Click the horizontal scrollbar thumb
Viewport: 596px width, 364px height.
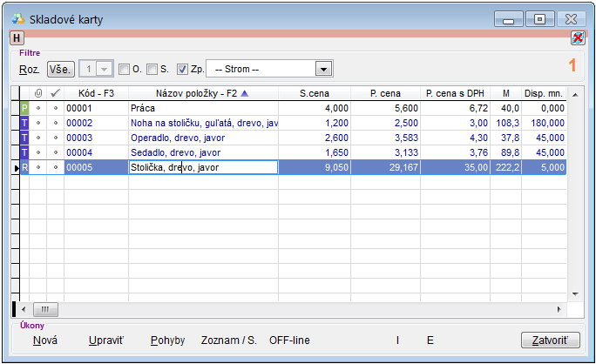tap(44, 309)
